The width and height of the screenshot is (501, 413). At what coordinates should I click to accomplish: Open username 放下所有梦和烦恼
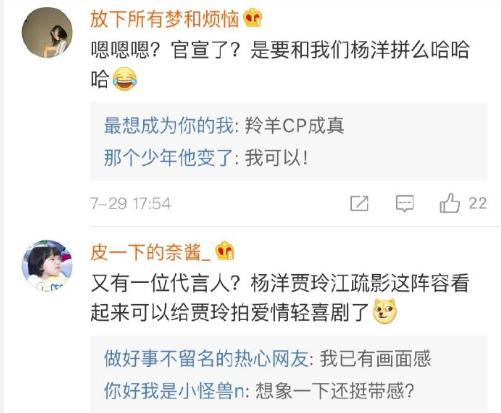(x=165, y=19)
